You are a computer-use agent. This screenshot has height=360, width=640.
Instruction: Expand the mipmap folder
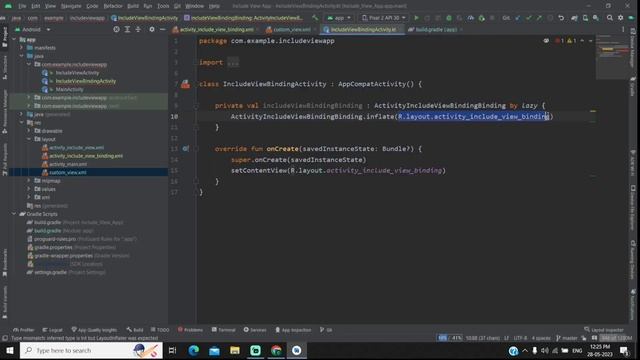coord(29,180)
